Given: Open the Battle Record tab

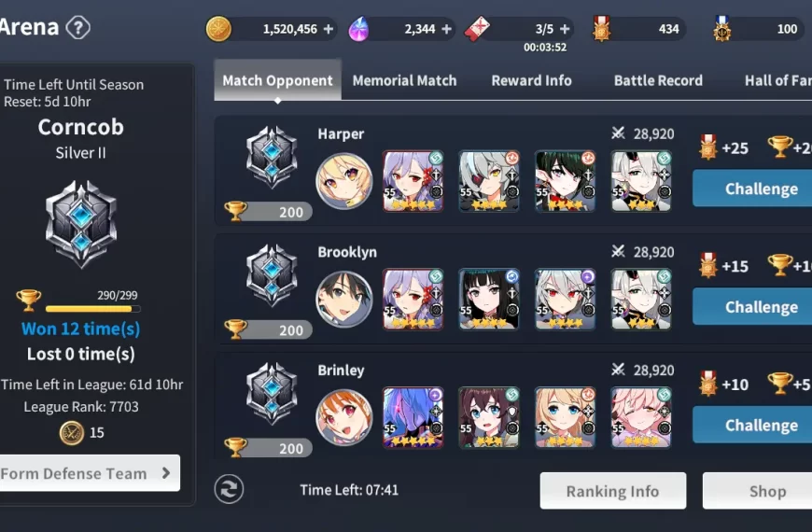Looking at the screenshot, I should click(658, 81).
